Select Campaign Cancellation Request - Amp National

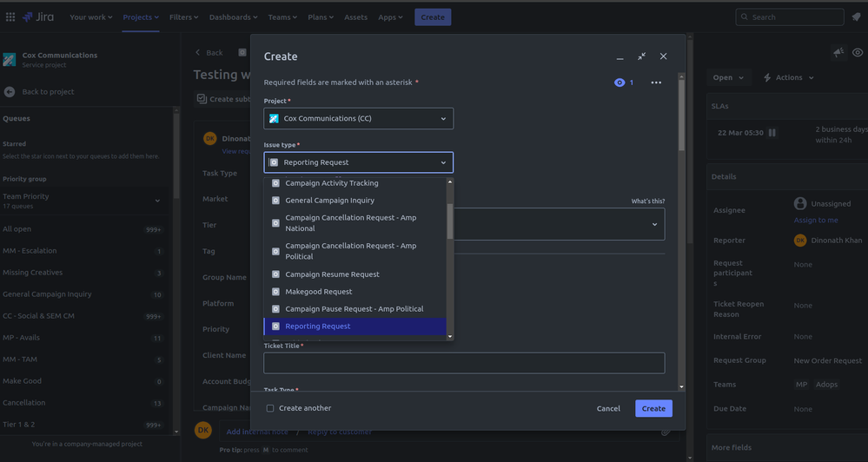click(x=355, y=223)
